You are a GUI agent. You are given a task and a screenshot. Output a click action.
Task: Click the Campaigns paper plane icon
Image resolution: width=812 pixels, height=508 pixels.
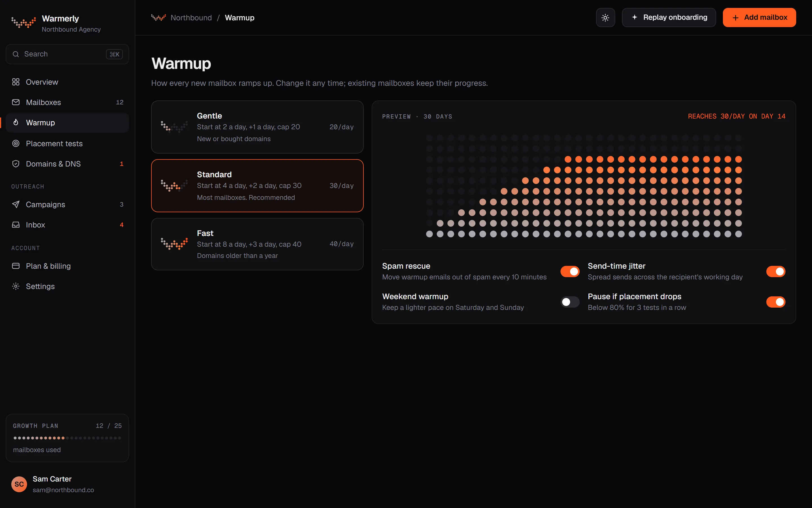[x=16, y=204]
